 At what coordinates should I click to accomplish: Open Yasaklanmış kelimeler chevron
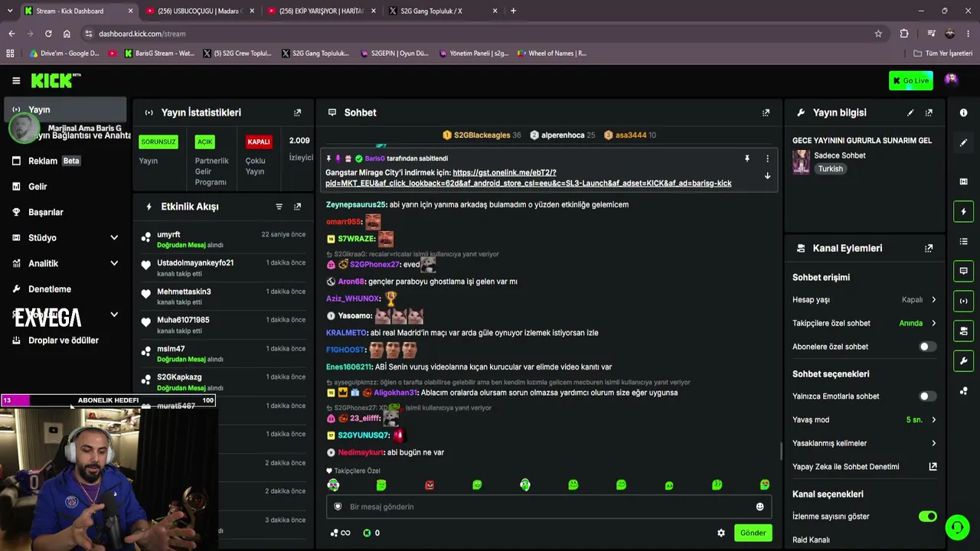click(x=933, y=443)
